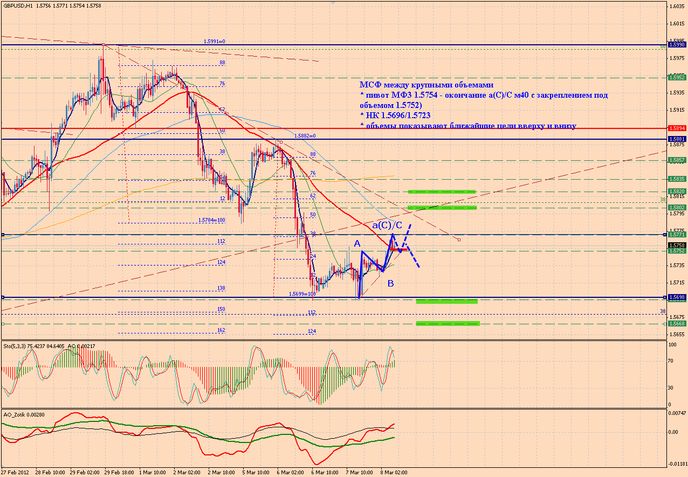Select the AO_Zotik indicator label
688x477 pixels.
coord(12,414)
